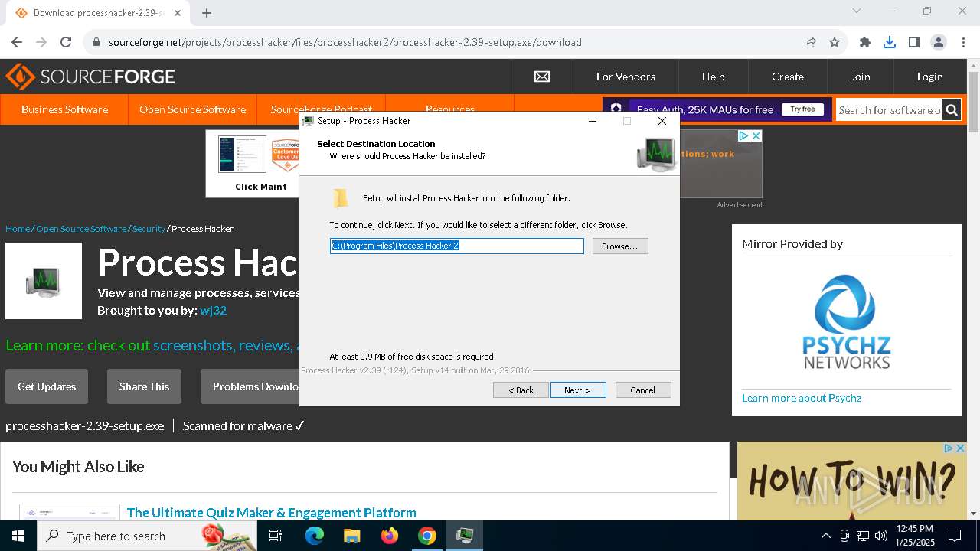Click the Psychz Networks logo
The height and width of the screenshot is (551, 980).
tap(846, 322)
